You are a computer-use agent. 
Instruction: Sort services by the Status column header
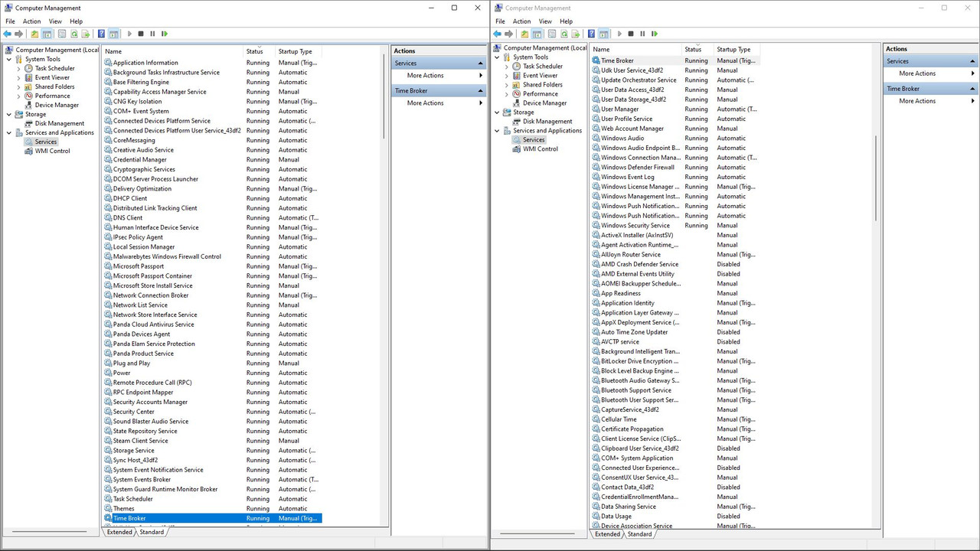tap(254, 51)
